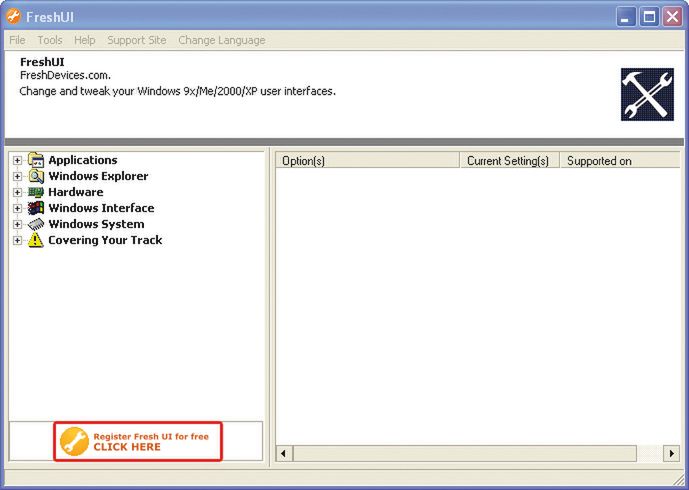The width and height of the screenshot is (689, 490).
Task: Open the Support Site menu
Action: click(137, 40)
